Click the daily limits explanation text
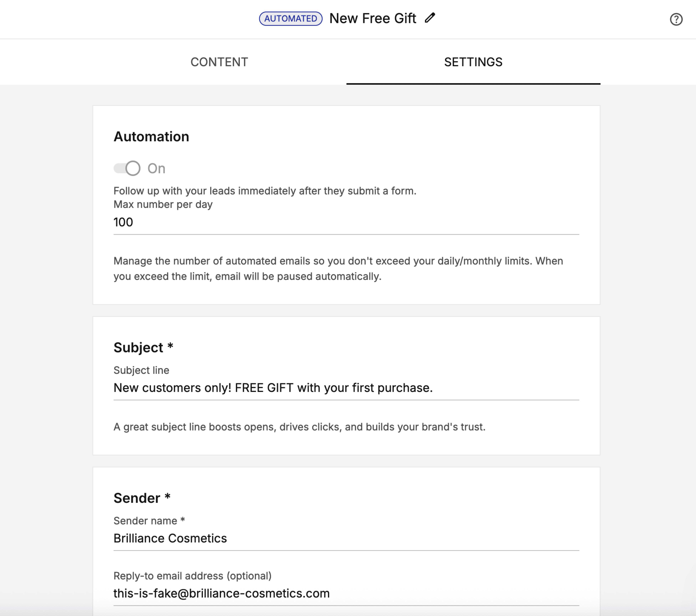Image resolution: width=696 pixels, height=616 pixels. [x=338, y=269]
